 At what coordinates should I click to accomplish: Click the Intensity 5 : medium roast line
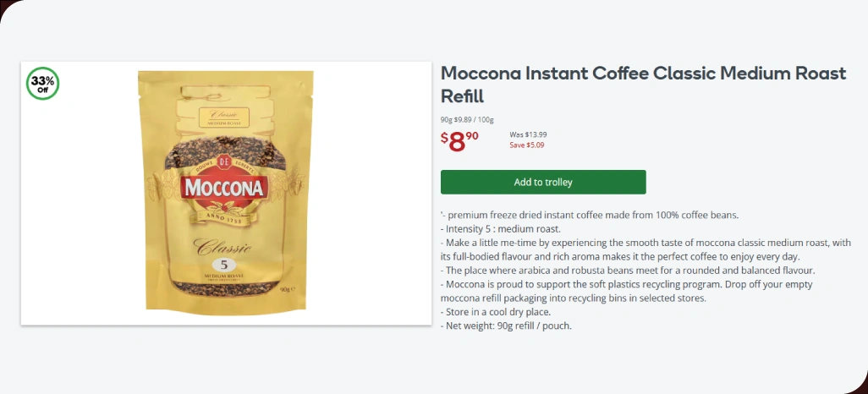[x=501, y=228]
